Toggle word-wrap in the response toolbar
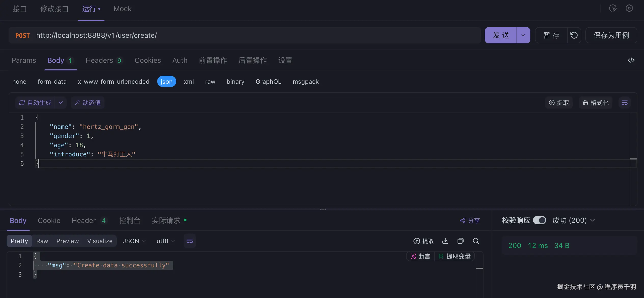This screenshot has height=298, width=644. click(190, 241)
